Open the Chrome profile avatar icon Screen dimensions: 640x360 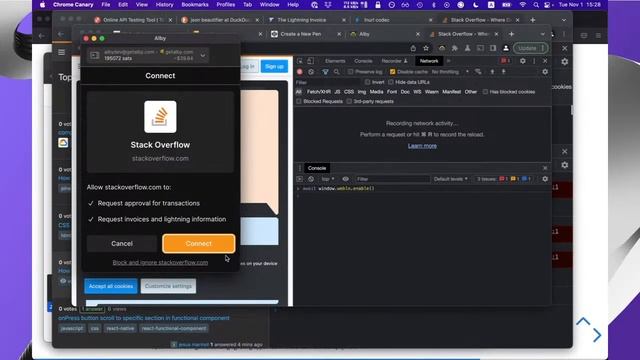[x=506, y=48]
